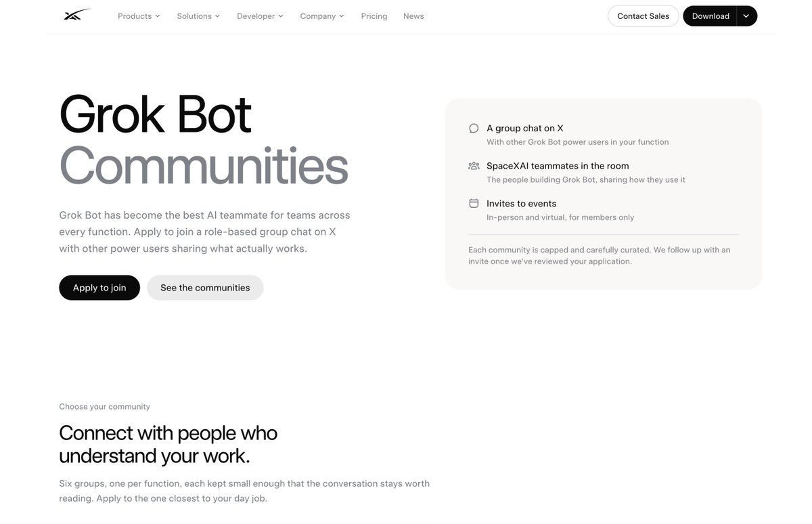The width and height of the screenshot is (812, 524).
Task: Click the chat bubble icon beside A group chat on X
Action: coord(474,128)
